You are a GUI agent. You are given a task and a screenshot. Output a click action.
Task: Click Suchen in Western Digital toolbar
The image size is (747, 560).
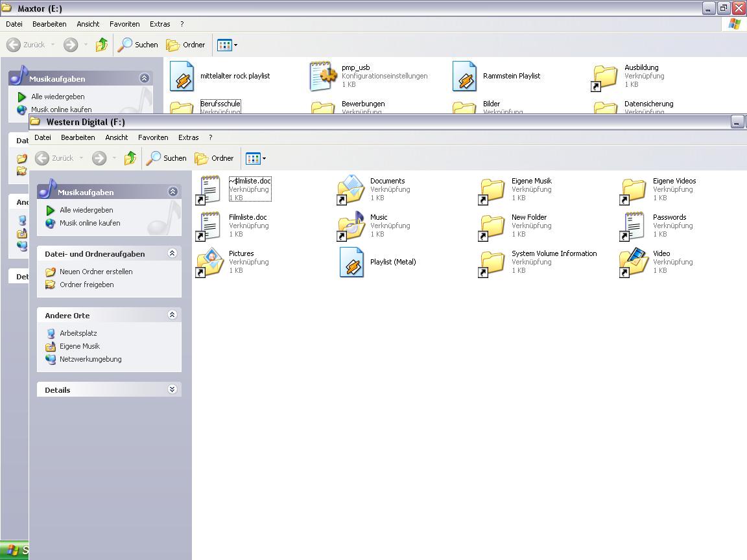coord(166,158)
